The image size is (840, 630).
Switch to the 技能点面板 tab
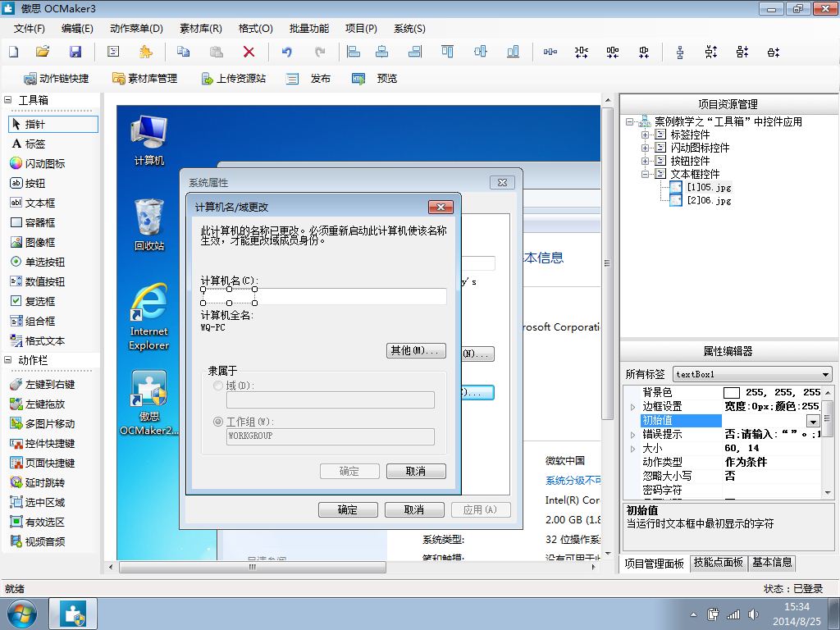[719, 563]
